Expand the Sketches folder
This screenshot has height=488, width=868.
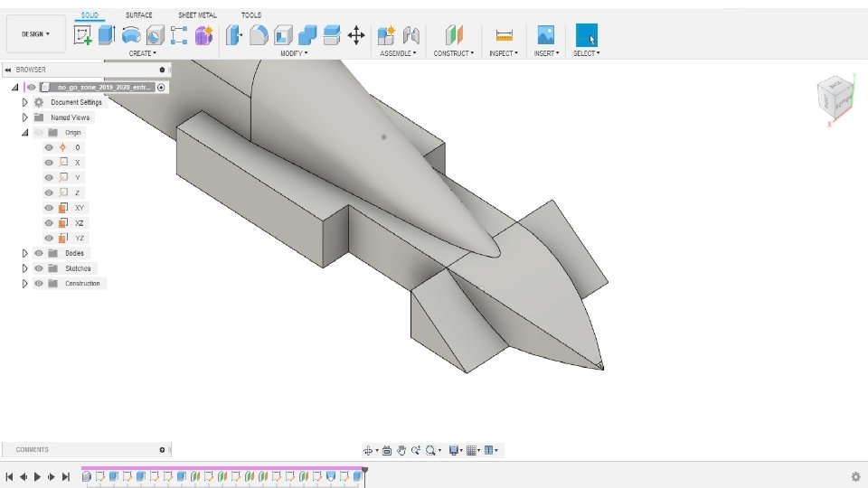[x=25, y=268]
